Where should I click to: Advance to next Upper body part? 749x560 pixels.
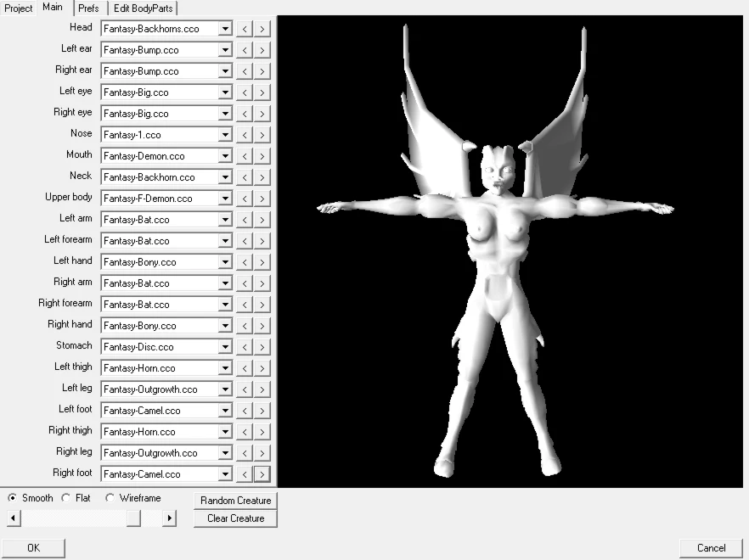pos(262,199)
